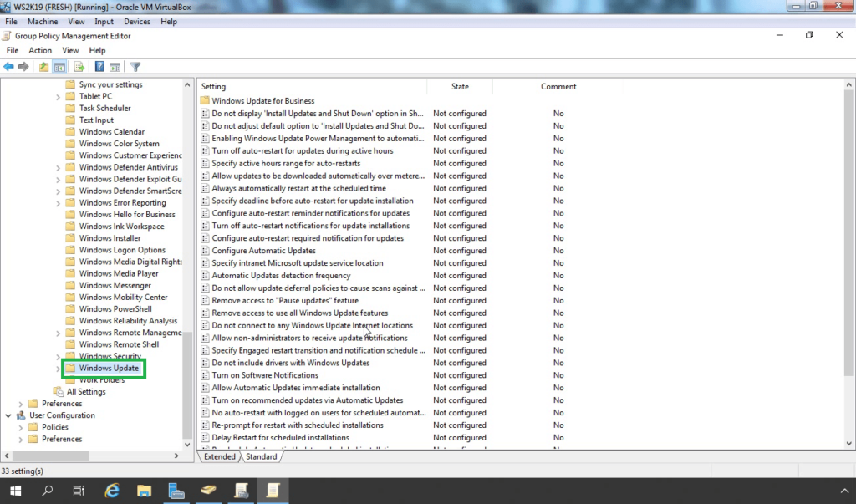Click the tree pane horizontal scrollbar thumb
This screenshot has height=504, width=856.
(x=51, y=456)
